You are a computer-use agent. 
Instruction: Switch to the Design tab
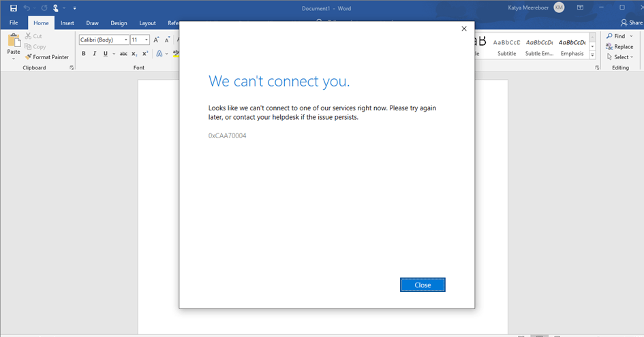pyautogui.click(x=119, y=23)
